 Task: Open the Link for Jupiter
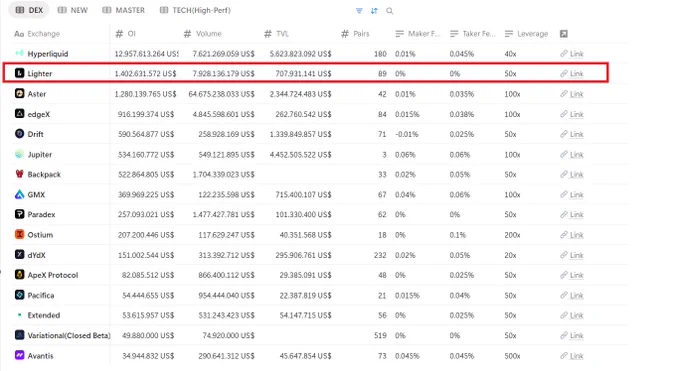(572, 154)
